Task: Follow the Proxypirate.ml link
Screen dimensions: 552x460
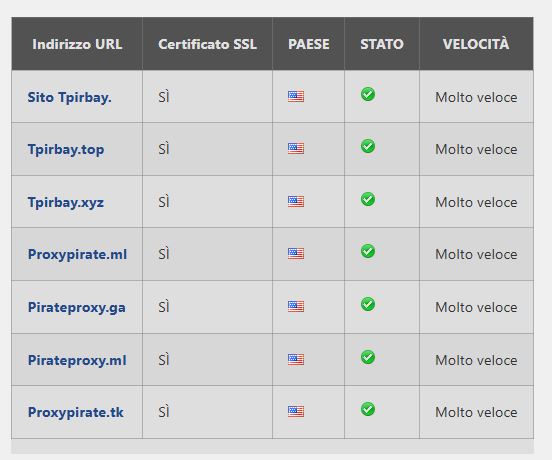Action: pyautogui.click(x=77, y=254)
